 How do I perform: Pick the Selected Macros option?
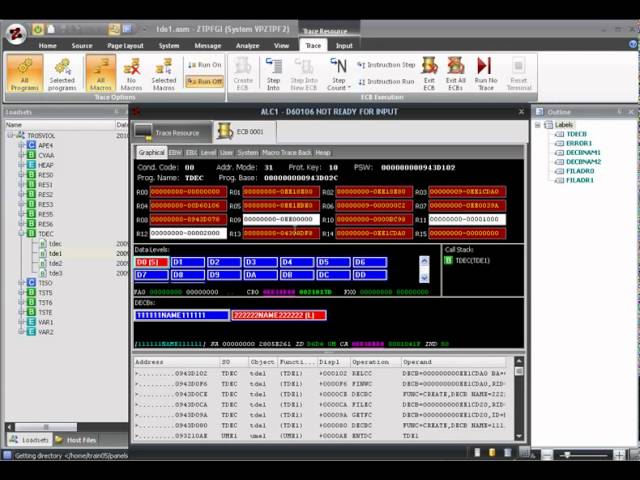coord(164,73)
